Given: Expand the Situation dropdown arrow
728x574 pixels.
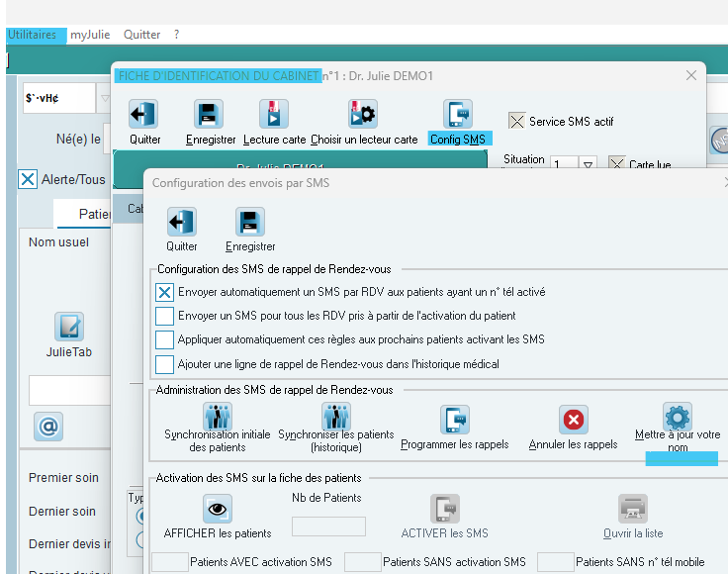Looking at the screenshot, I should pos(588,164).
